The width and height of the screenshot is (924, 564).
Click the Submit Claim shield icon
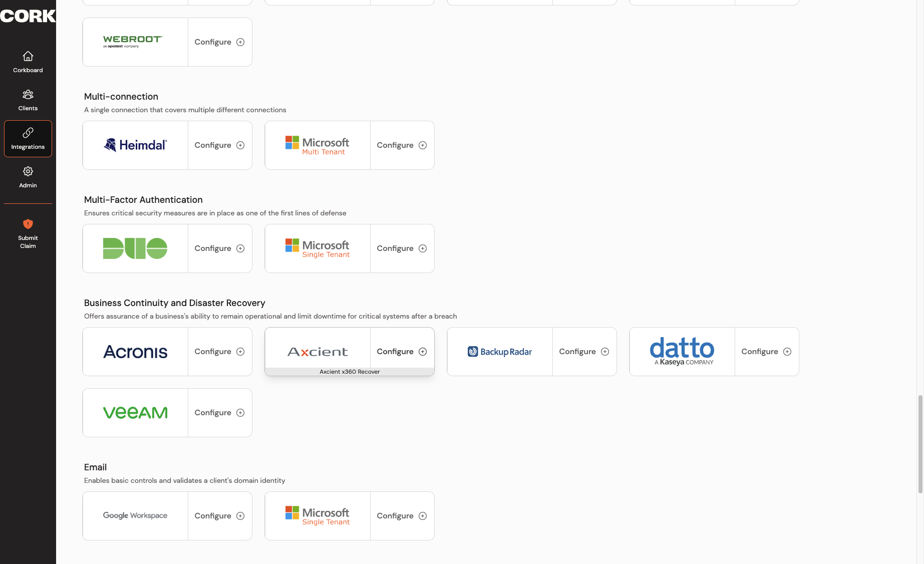pos(28,224)
